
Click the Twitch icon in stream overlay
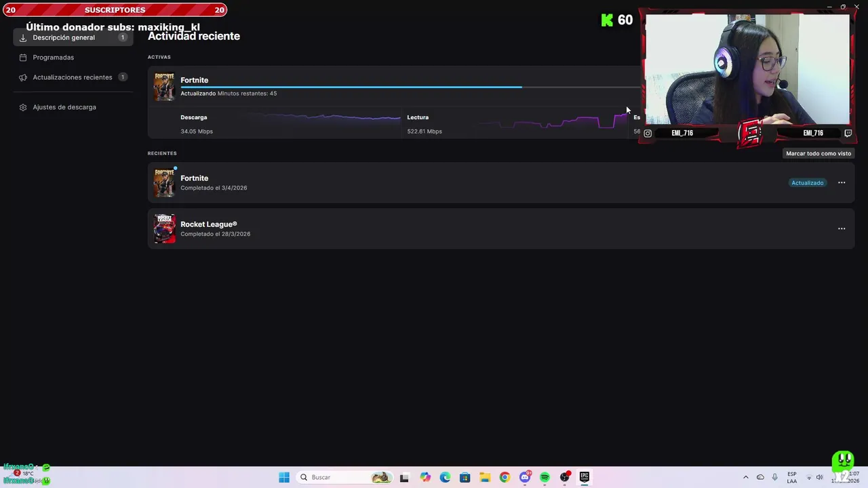[x=848, y=134]
